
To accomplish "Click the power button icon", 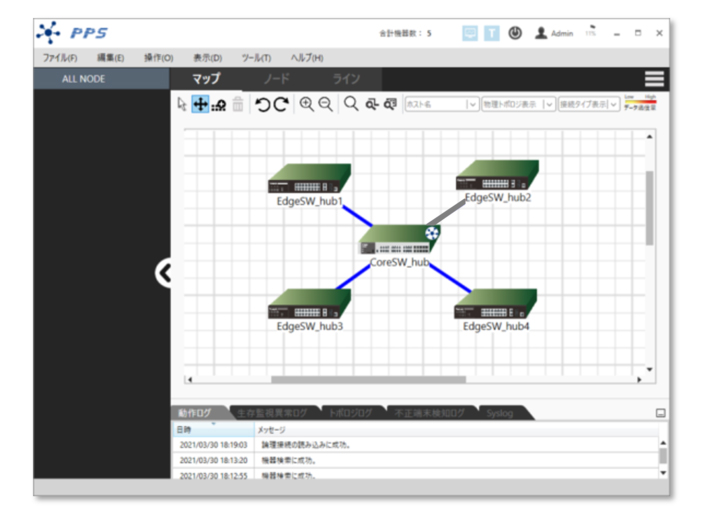I will tap(515, 33).
